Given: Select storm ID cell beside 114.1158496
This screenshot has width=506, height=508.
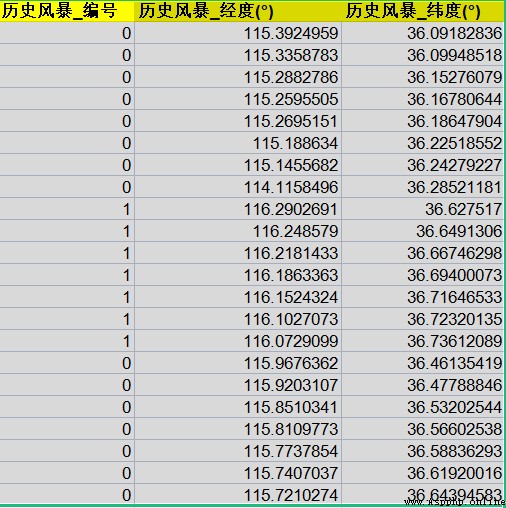Looking at the screenshot, I should click(67, 187).
